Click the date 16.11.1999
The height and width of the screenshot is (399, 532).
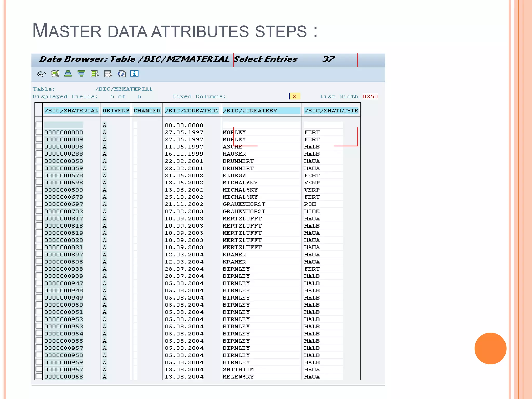184,154
